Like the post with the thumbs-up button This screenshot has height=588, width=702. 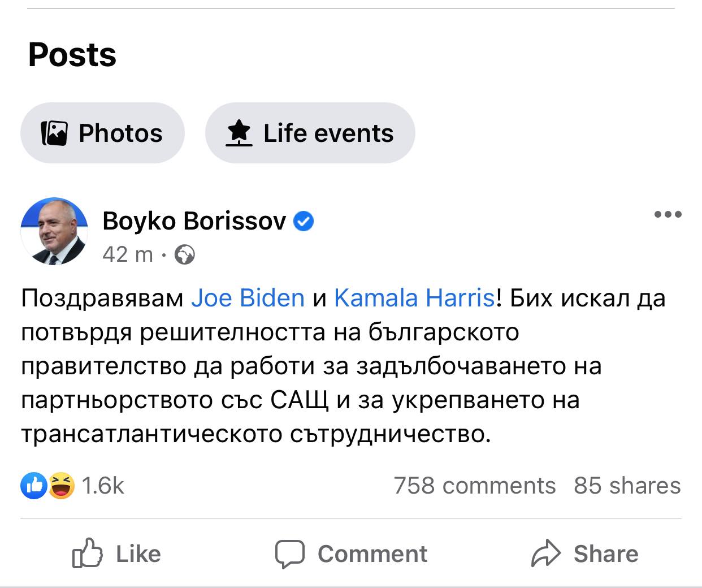(x=117, y=554)
